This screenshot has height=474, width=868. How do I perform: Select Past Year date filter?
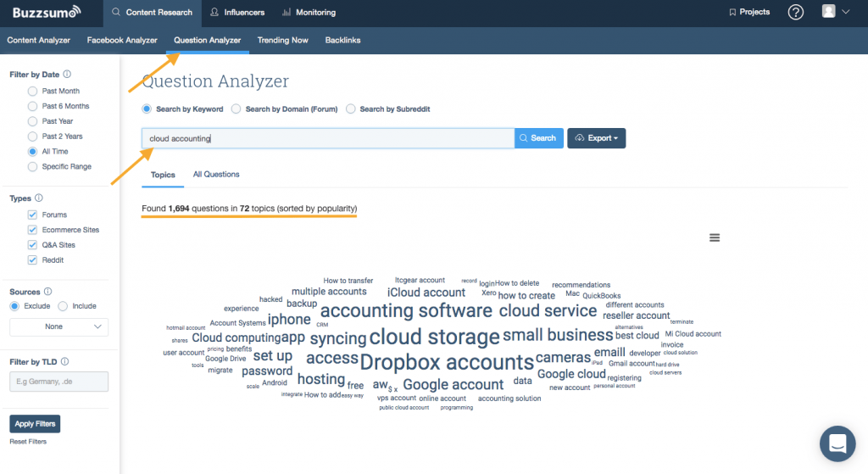pos(33,121)
